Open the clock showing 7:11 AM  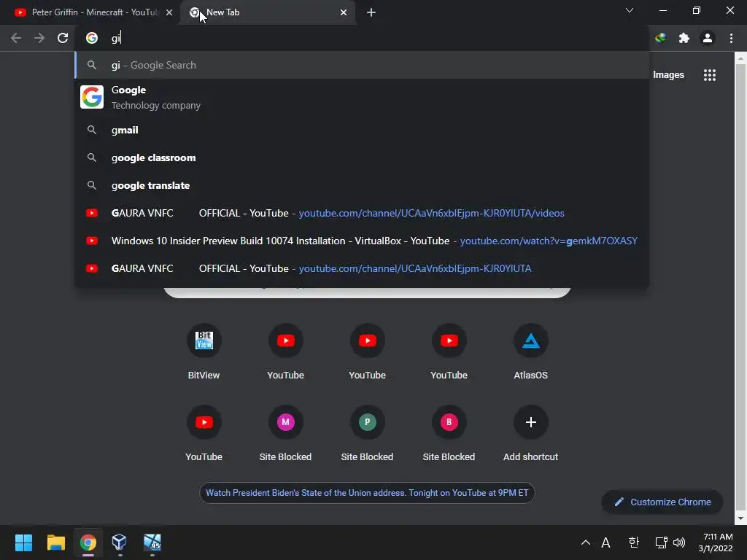(x=716, y=542)
